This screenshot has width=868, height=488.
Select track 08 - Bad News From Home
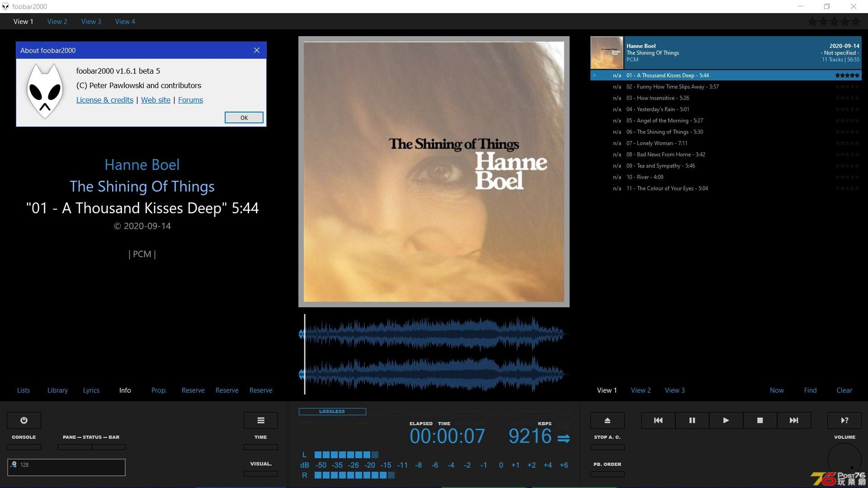[726, 155]
